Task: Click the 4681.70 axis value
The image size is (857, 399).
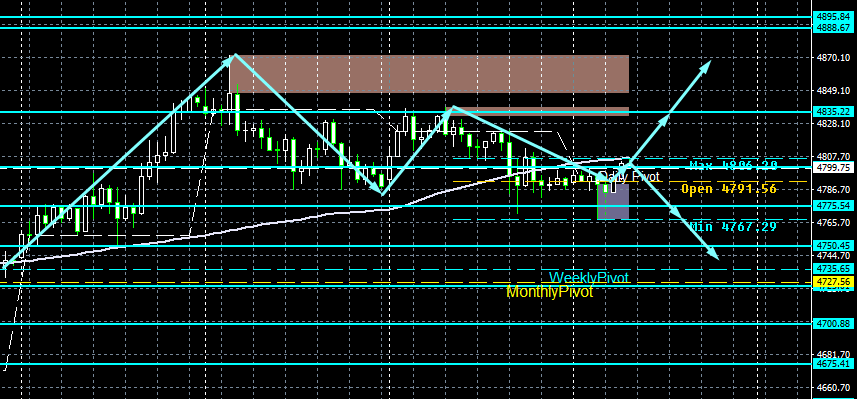Action: (833, 354)
